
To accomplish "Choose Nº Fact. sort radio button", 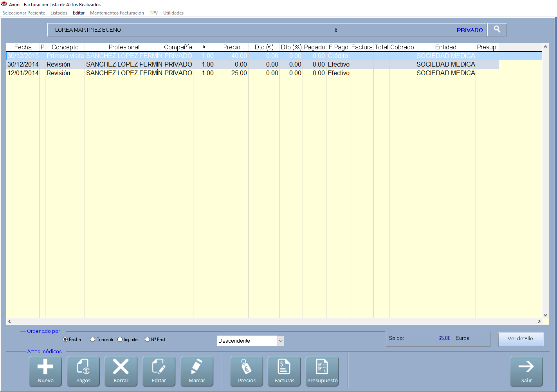I will pyautogui.click(x=148, y=340).
